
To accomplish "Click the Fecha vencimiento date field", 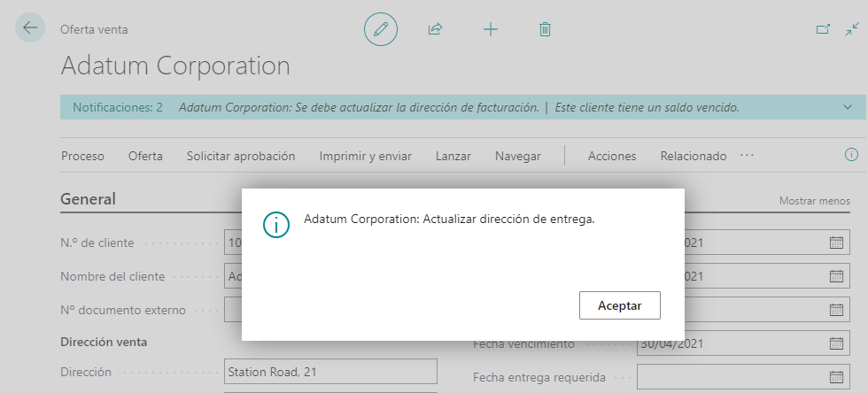I will tap(743, 343).
